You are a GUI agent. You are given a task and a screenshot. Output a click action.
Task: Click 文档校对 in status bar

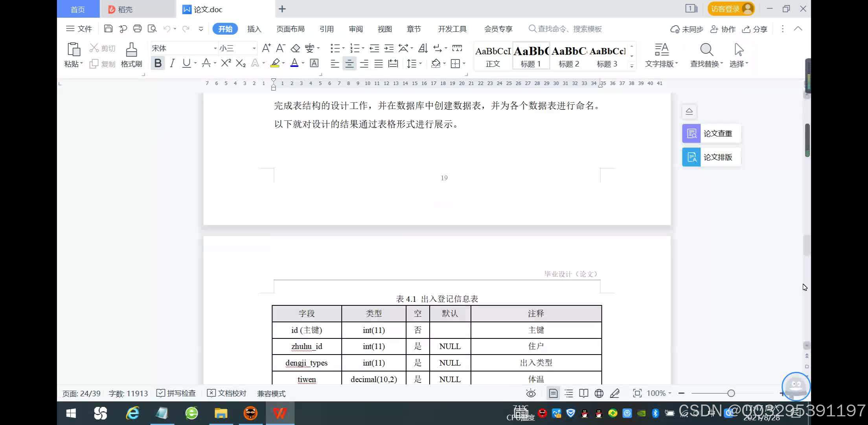[x=226, y=393]
